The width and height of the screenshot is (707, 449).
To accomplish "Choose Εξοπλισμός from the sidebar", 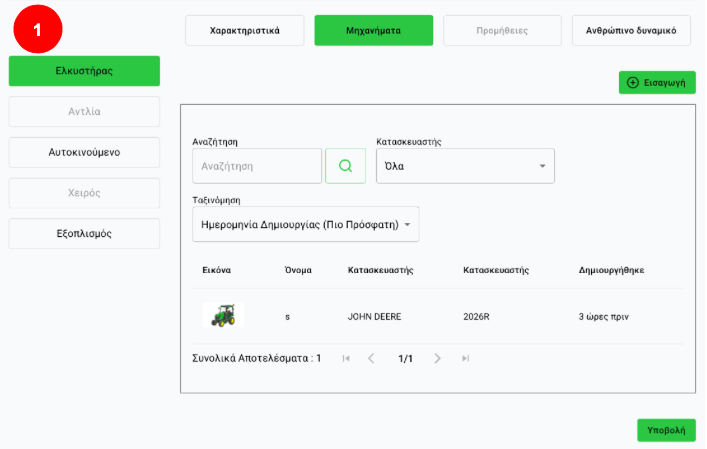I will (x=84, y=234).
